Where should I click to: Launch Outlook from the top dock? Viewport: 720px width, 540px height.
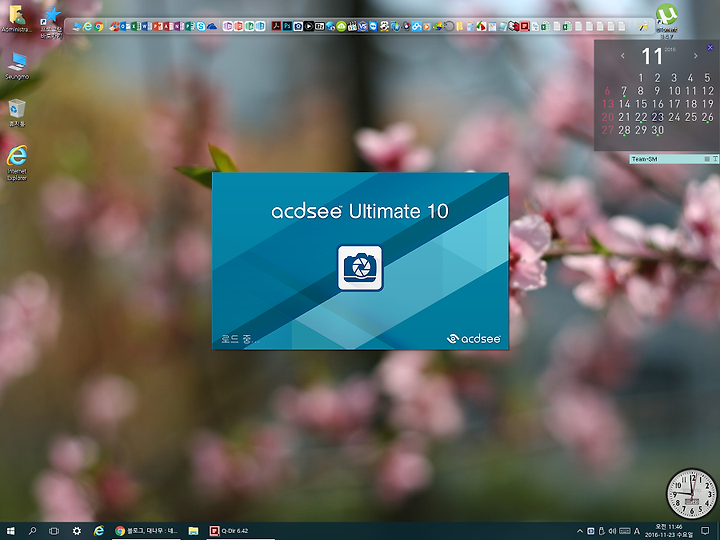tap(123, 27)
